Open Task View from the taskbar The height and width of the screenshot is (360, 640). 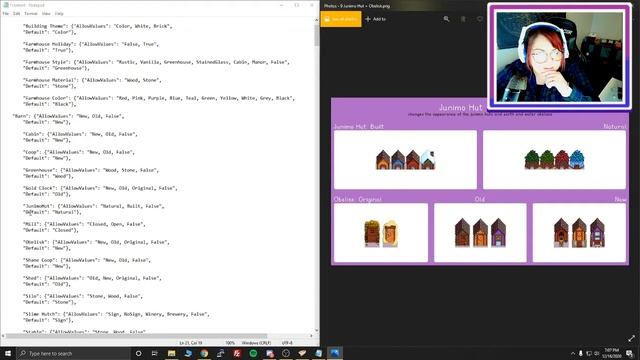pos(155,353)
